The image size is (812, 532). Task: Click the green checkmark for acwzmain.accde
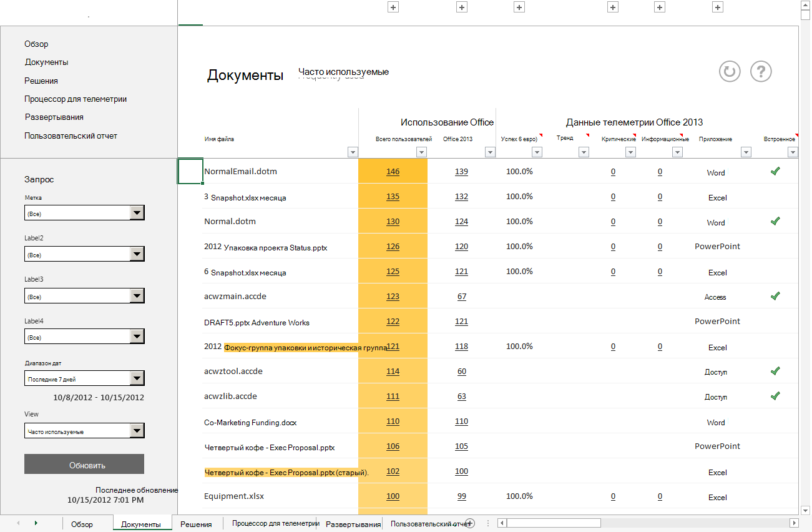(x=775, y=296)
